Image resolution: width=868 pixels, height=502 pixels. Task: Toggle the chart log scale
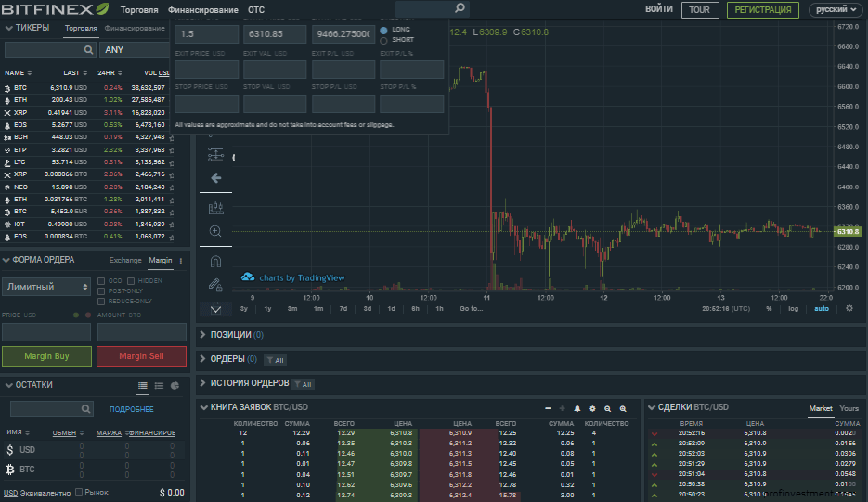(793, 308)
